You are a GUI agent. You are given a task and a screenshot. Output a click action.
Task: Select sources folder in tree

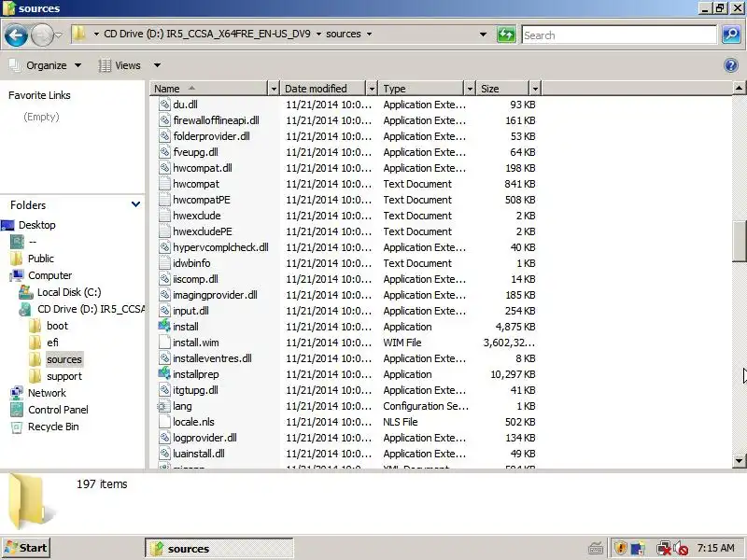click(x=64, y=359)
